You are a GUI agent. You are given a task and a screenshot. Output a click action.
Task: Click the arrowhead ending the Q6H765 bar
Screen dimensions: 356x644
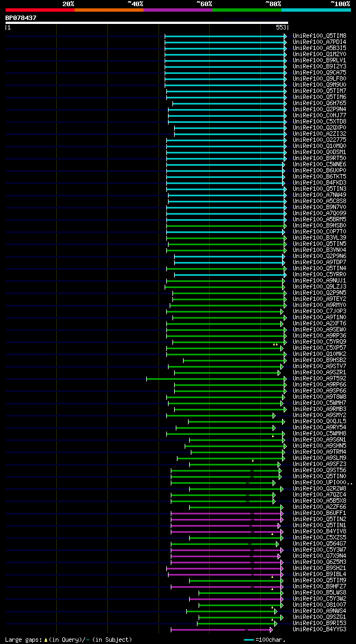[x=285, y=103]
